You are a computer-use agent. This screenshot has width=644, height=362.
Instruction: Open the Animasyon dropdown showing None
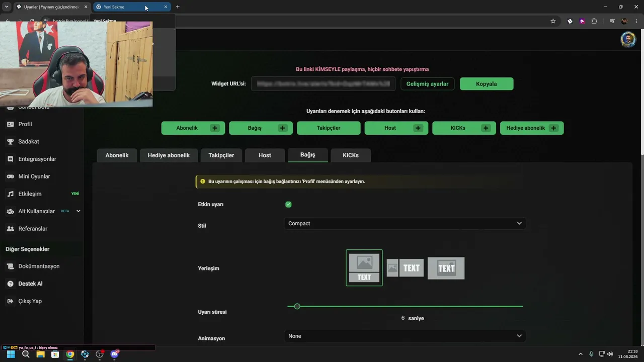pyautogui.click(x=405, y=336)
